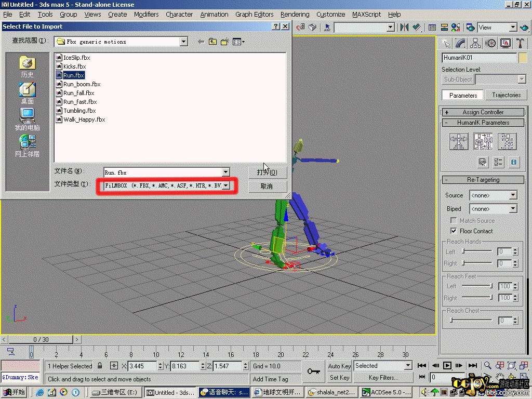The width and height of the screenshot is (532, 399).
Task: Open the Render Scene teapot dialog icon
Action: click(x=470, y=27)
